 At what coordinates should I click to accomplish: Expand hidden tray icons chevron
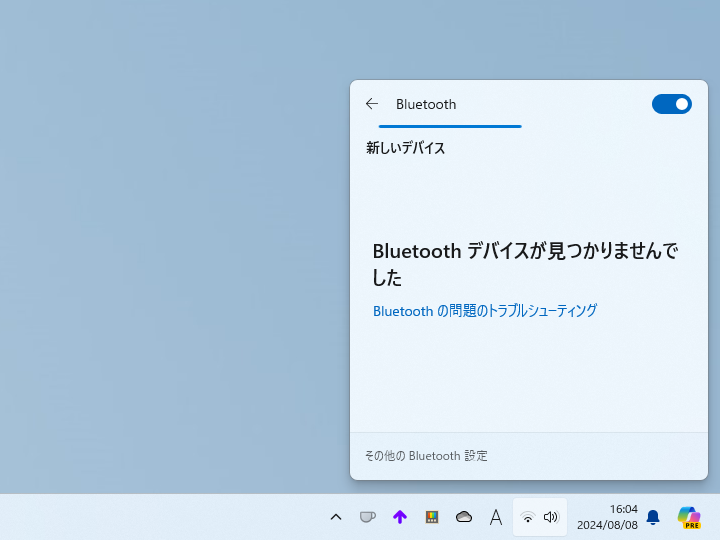tap(336, 518)
